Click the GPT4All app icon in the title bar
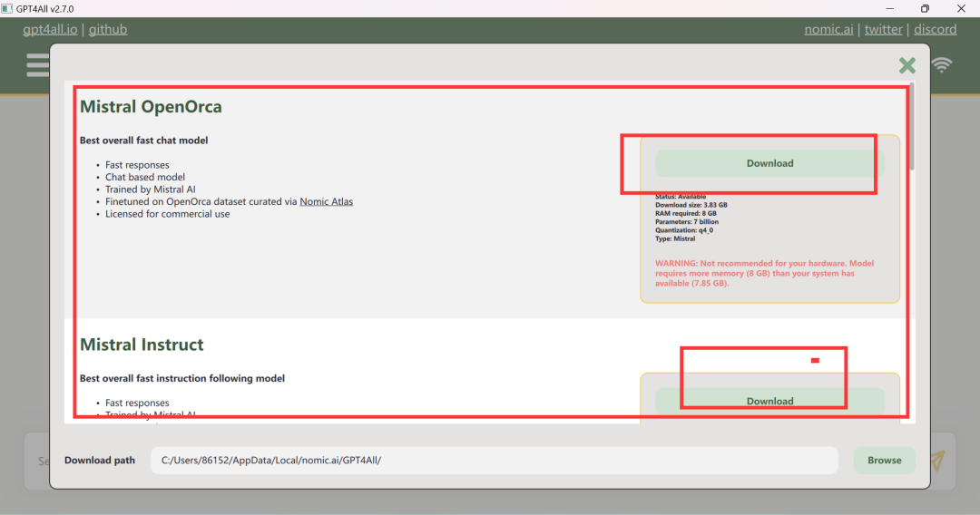This screenshot has height=515, width=980. click(x=7, y=8)
